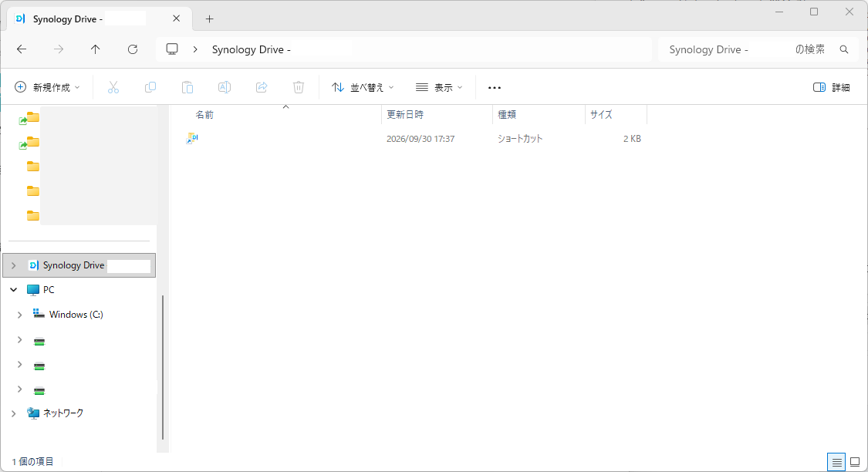Viewport: 868px width, 472px height.
Task: Toggle the 詳細 details pane
Action: pos(832,87)
